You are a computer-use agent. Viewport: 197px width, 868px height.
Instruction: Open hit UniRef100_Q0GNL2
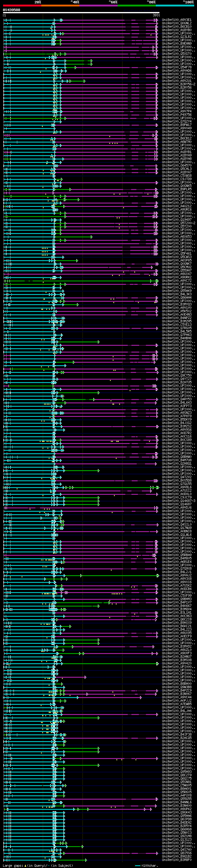176,23
